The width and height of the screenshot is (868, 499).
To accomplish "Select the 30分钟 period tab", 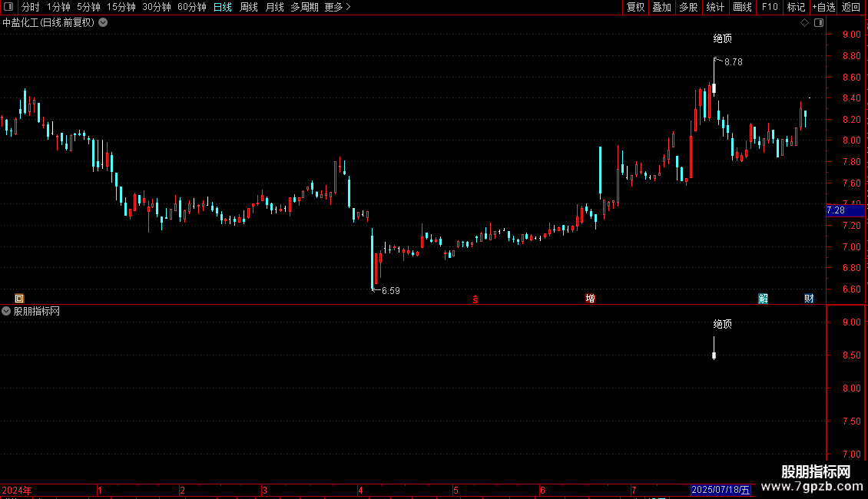I will click(x=157, y=7).
